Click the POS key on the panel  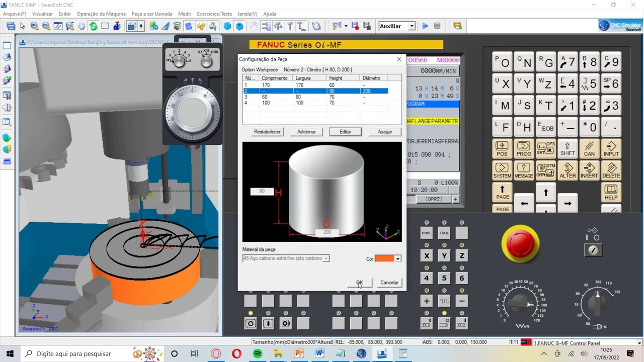pyautogui.click(x=502, y=149)
